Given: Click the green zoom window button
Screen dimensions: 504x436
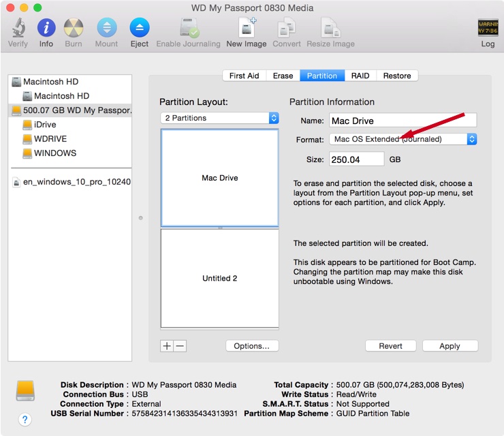Looking at the screenshot, I should tap(37, 7).
